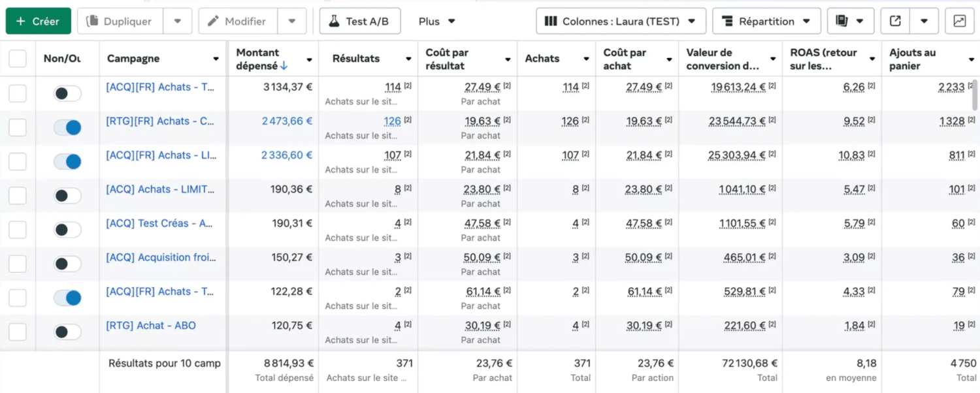The height and width of the screenshot is (393, 980).
Task: Open Colonnes: Laura (TEST) column selector
Action: coord(621,22)
